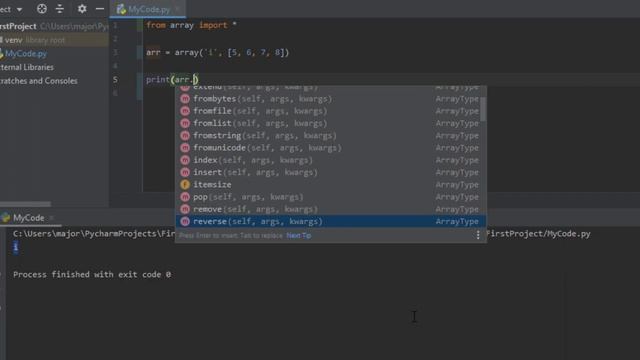
Task: Click the 'Process finished with exit code 0' text
Action: coord(92,275)
